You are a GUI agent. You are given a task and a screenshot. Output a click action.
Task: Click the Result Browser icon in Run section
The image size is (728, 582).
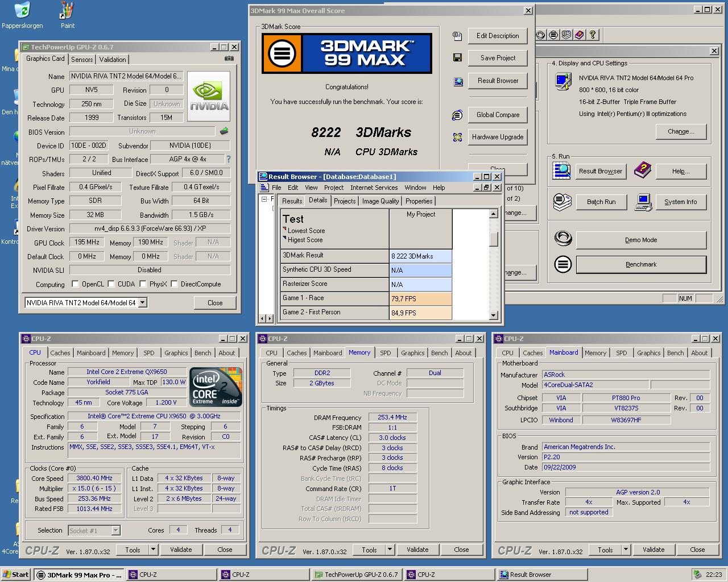tap(562, 171)
